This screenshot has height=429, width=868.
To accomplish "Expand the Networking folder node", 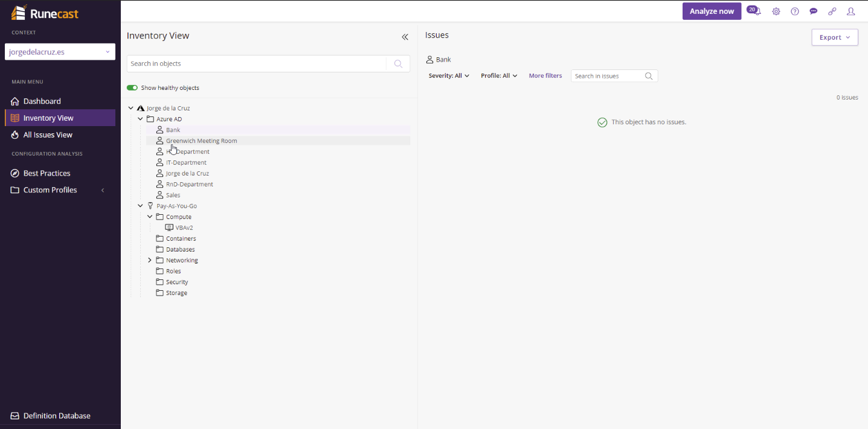I will [150, 260].
